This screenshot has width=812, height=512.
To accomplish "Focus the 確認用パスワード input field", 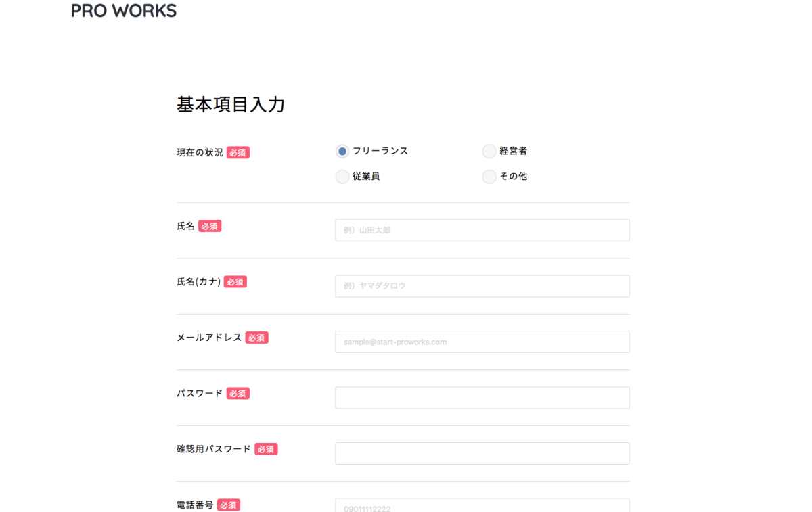I will click(482, 453).
